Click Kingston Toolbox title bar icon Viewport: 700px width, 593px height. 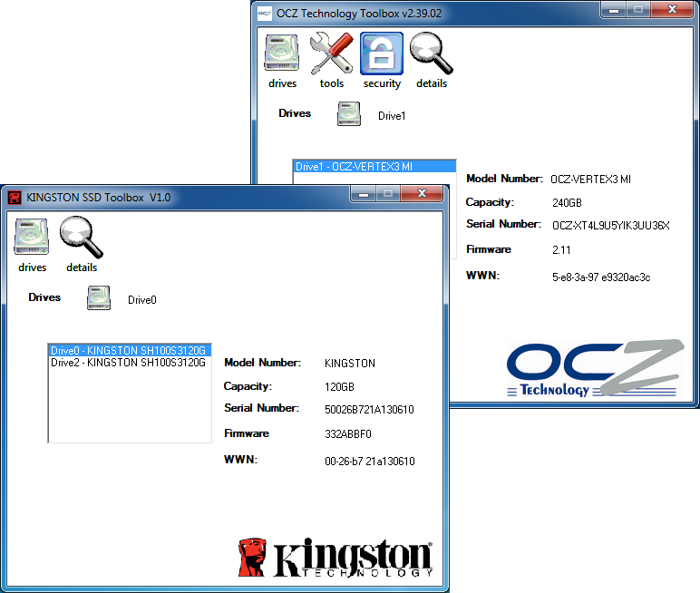pos(15,198)
